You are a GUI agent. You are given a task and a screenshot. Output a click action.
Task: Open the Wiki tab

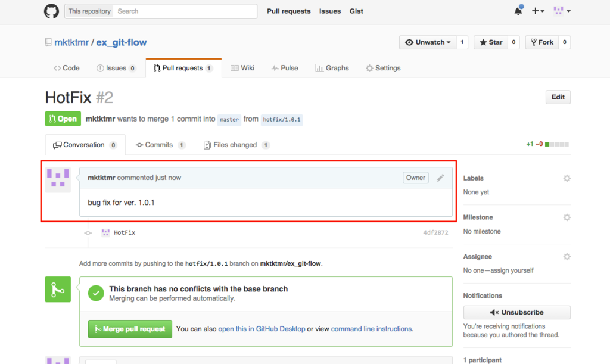(242, 68)
